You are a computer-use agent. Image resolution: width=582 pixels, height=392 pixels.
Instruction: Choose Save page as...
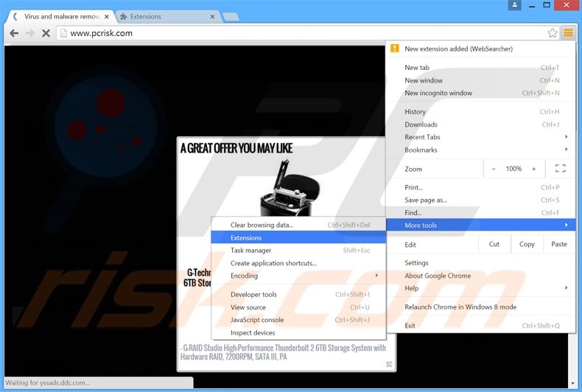481,200
